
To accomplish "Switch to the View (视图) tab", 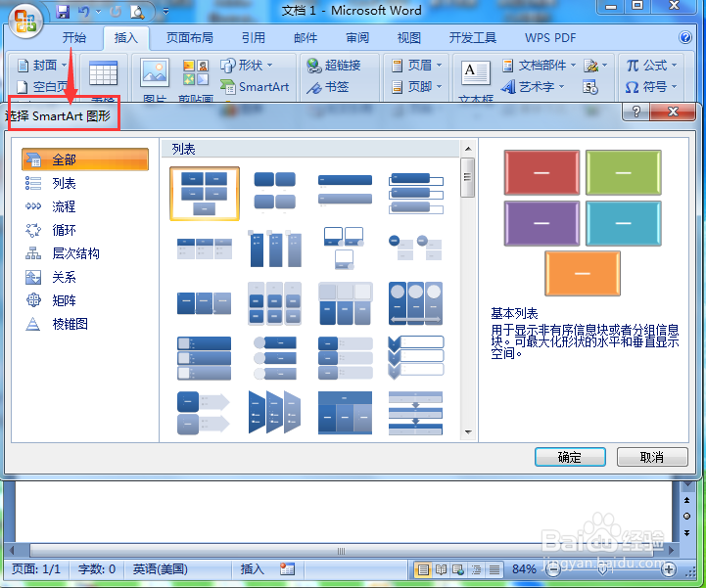I will pyautogui.click(x=409, y=38).
